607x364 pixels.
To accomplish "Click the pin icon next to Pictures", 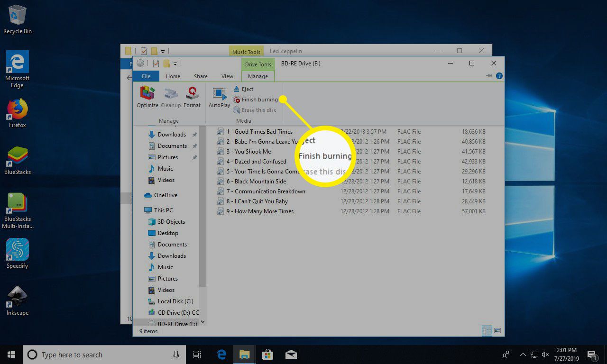I will pos(194,157).
